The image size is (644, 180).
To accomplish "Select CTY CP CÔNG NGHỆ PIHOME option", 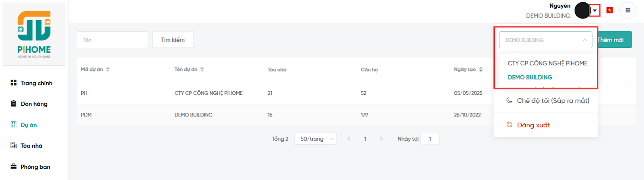I will pos(547,63).
